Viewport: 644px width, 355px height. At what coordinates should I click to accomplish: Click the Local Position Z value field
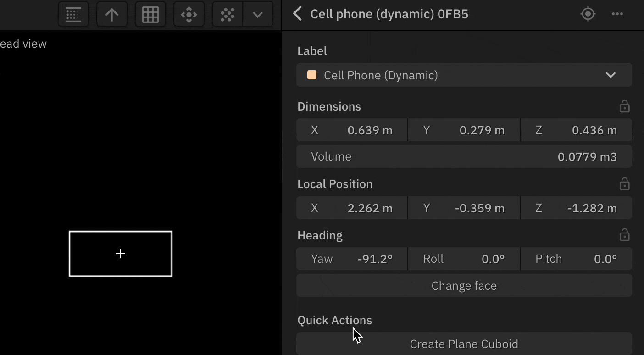(x=576, y=208)
